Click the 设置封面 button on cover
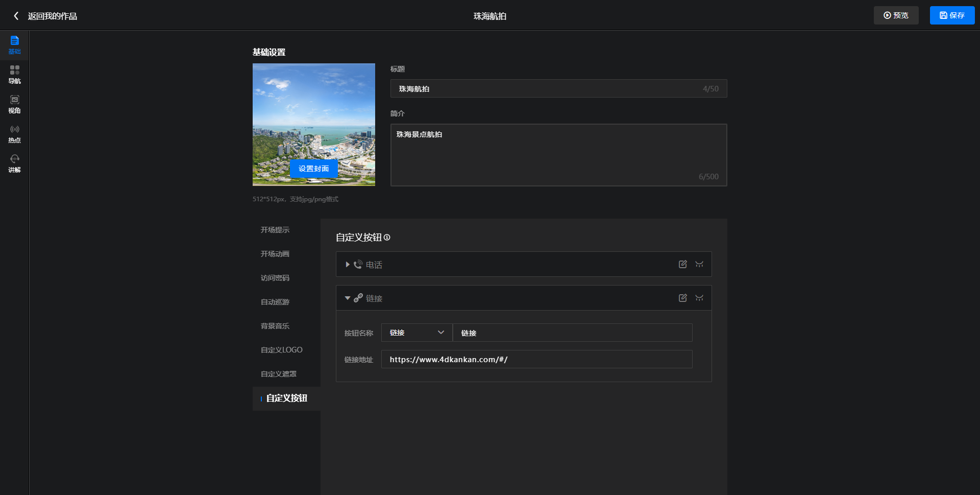This screenshot has width=980, height=495. click(x=313, y=169)
